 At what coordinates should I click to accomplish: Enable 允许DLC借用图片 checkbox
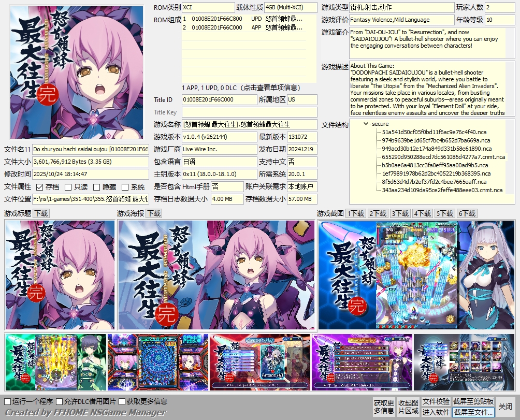[x=60, y=401]
